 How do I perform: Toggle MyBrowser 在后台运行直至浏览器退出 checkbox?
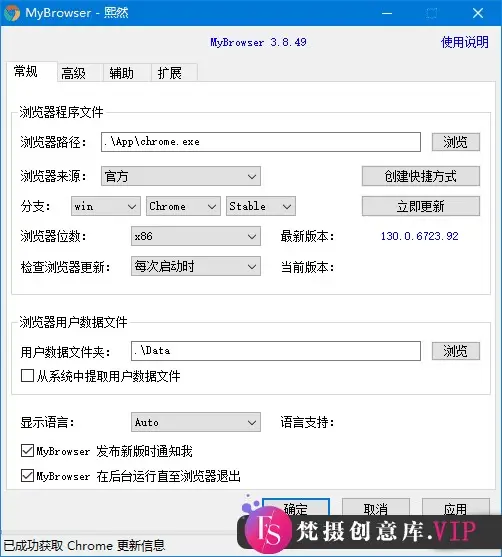click(27, 476)
